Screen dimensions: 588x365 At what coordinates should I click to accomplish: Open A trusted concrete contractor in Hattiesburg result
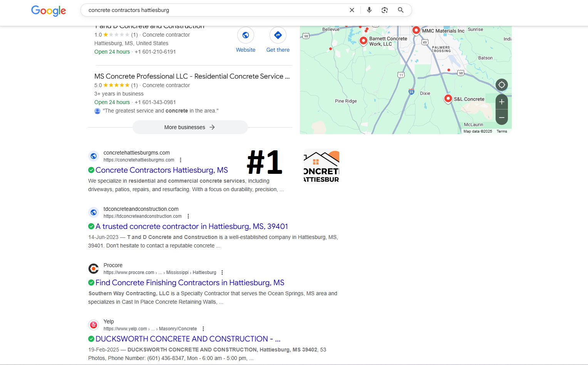(192, 226)
